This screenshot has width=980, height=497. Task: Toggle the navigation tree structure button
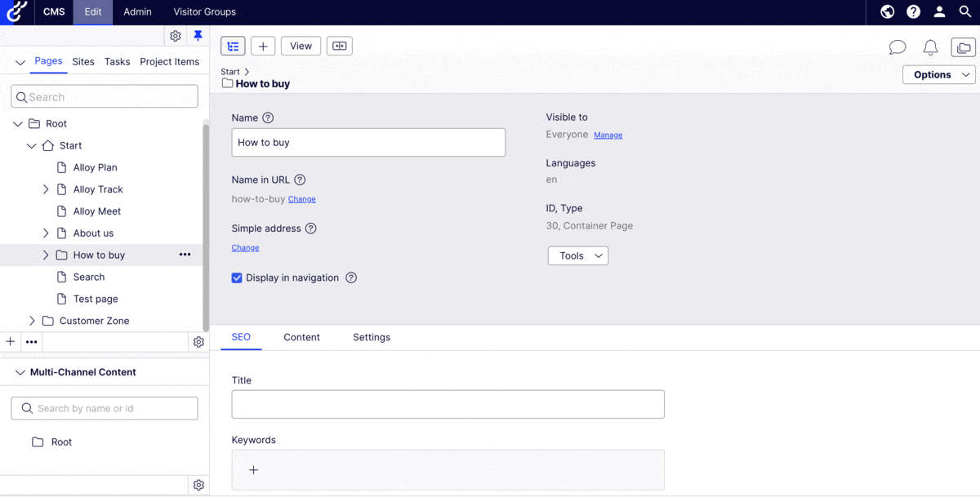pyautogui.click(x=233, y=47)
